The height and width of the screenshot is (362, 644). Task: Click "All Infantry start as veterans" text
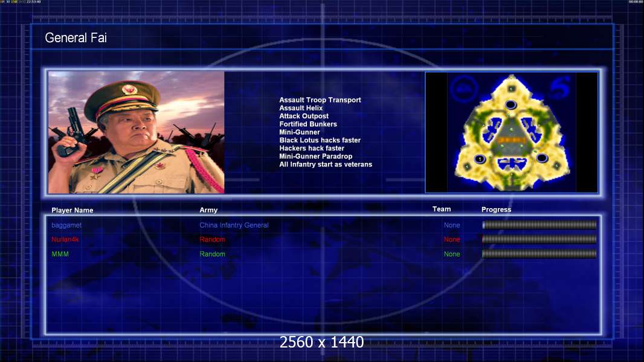[326, 164]
